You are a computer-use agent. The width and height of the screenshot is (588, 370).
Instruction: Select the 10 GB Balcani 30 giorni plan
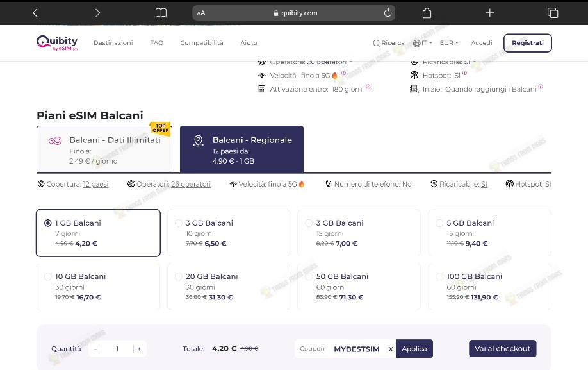(x=98, y=287)
